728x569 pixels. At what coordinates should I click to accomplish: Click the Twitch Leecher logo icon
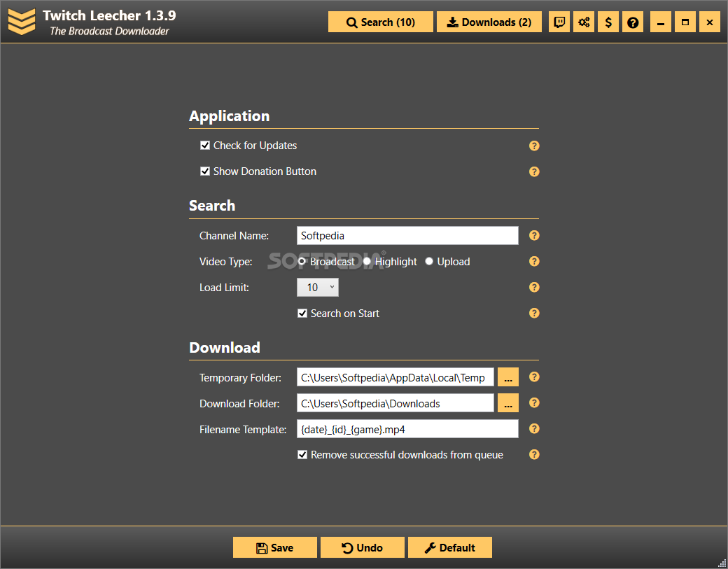click(22, 22)
